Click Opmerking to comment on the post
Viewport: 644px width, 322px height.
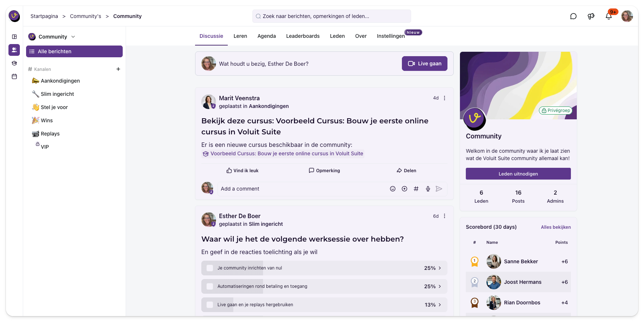coord(324,171)
